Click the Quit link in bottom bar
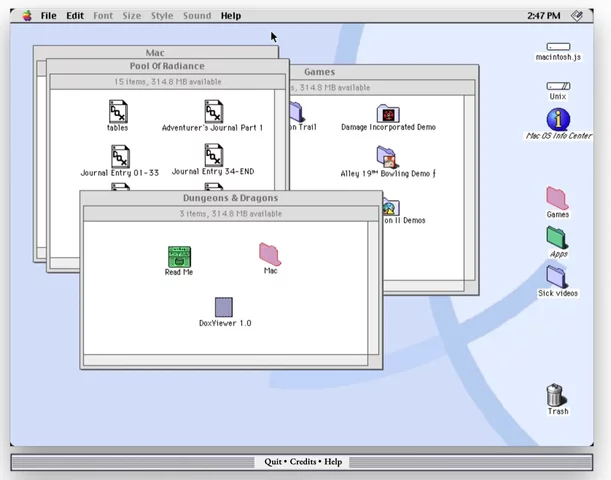This screenshot has height=480, width=611. coord(273,462)
